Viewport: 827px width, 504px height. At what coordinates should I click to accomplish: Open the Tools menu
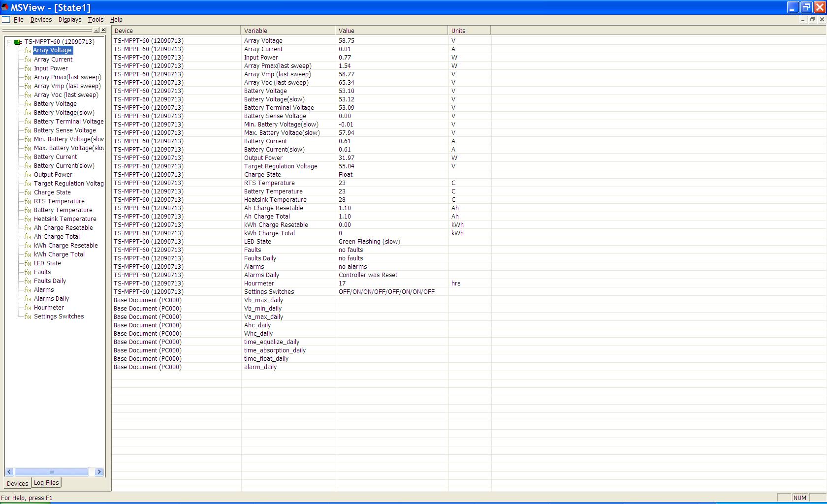pyautogui.click(x=95, y=20)
